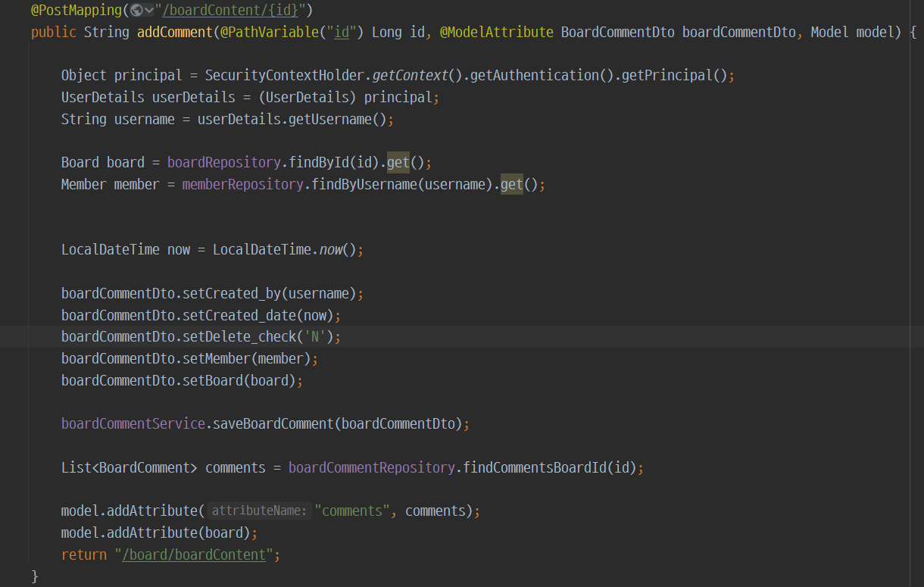Click highlighted get() on the Board board line

click(398, 163)
